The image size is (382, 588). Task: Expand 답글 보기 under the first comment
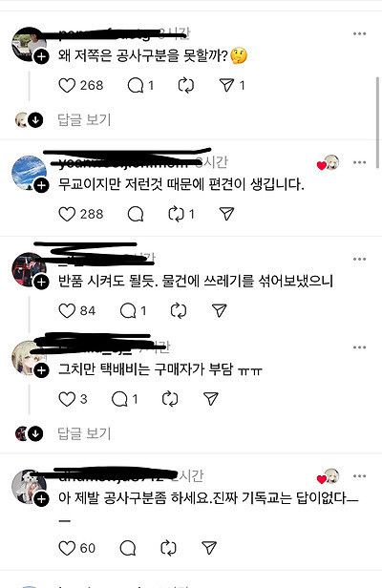(84, 119)
